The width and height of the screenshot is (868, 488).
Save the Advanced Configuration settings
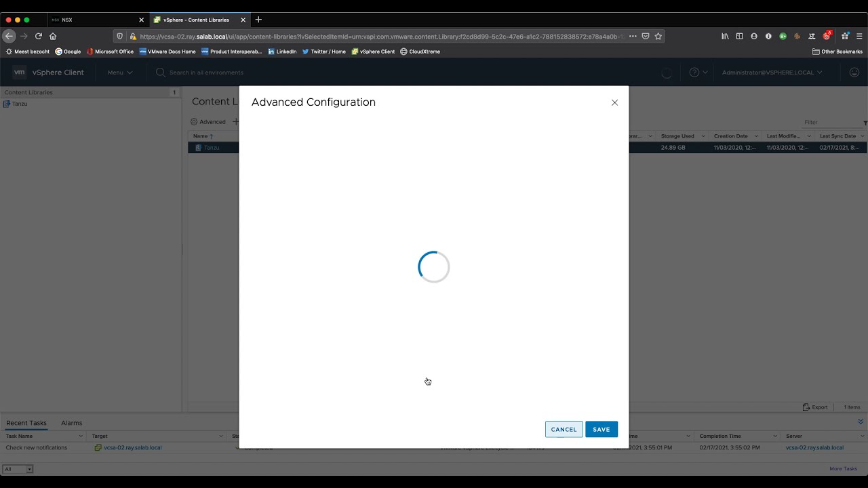[x=601, y=429]
